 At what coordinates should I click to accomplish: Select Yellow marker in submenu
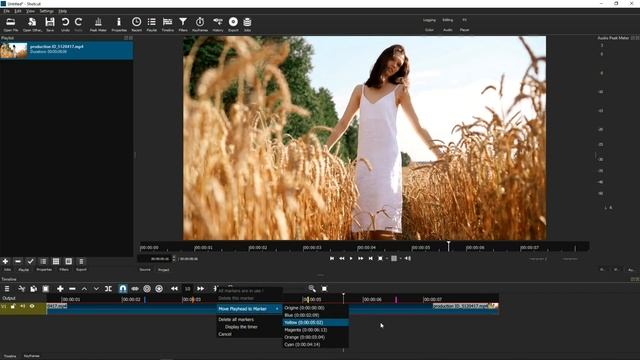(x=316, y=322)
